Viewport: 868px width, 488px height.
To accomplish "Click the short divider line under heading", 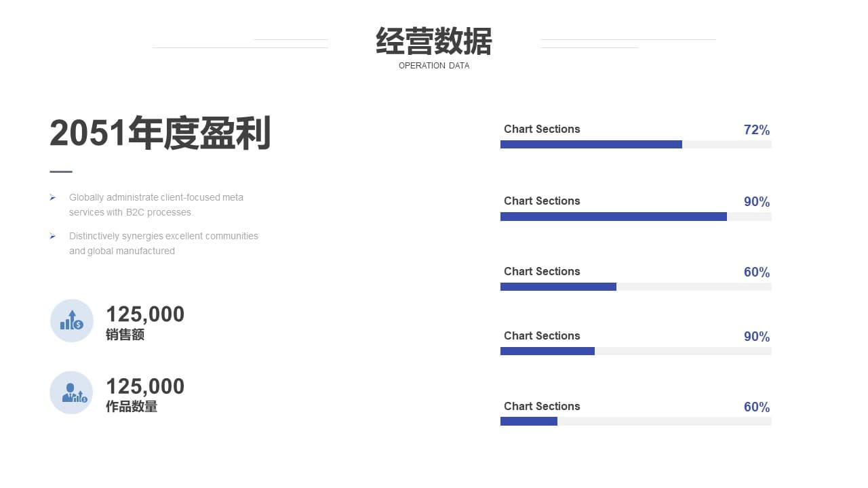I will [x=61, y=172].
